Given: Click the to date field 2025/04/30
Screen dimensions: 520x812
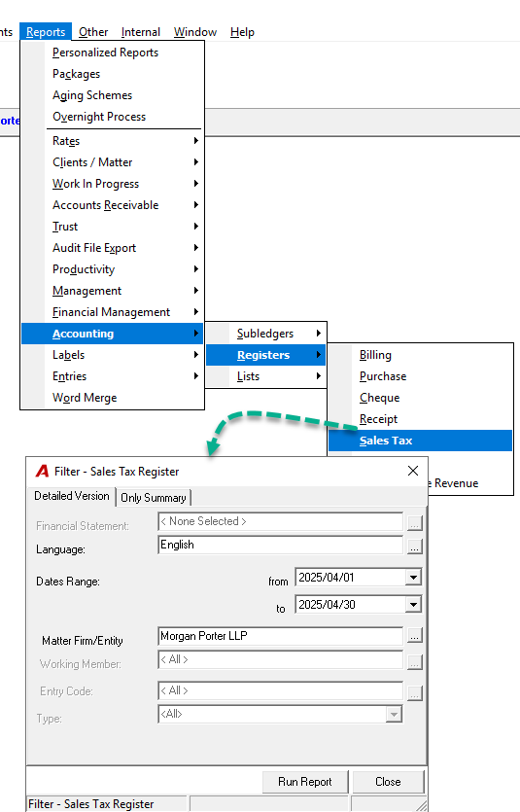Looking at the screenshot, I should pyautogui.click(x=350, y=604).
